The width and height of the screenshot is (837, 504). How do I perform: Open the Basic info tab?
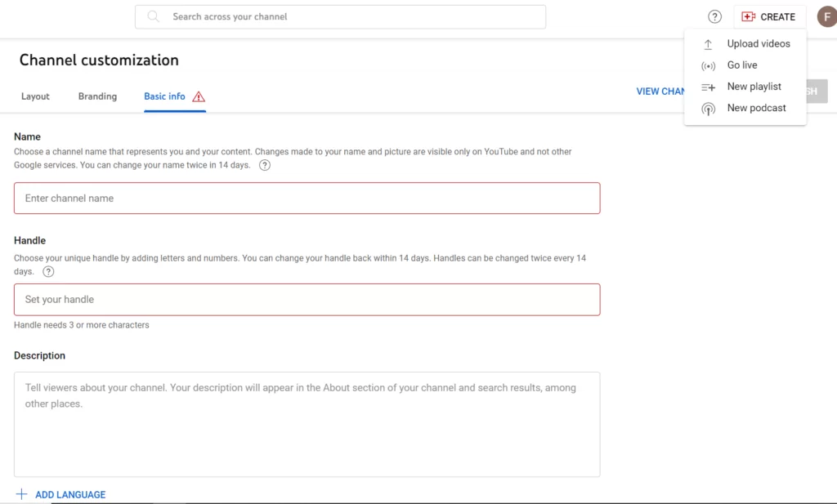point(164,96)
